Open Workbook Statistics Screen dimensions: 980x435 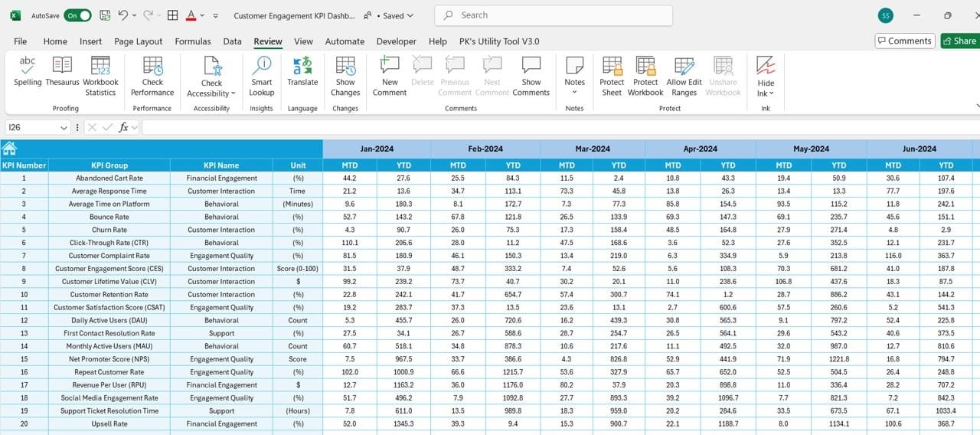pos(100,76)
